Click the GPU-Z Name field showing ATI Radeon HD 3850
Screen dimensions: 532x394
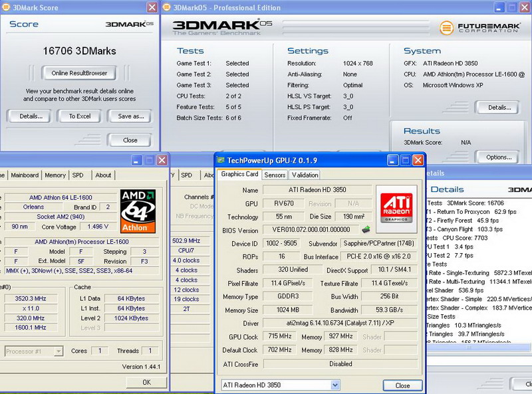(x=317, y=190)
